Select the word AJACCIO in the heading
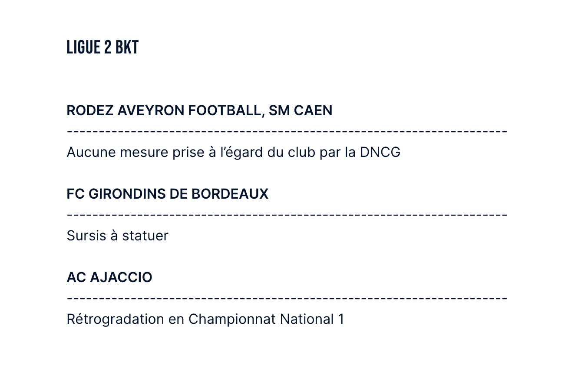The image size is (588, 366). tap(121, 277)
